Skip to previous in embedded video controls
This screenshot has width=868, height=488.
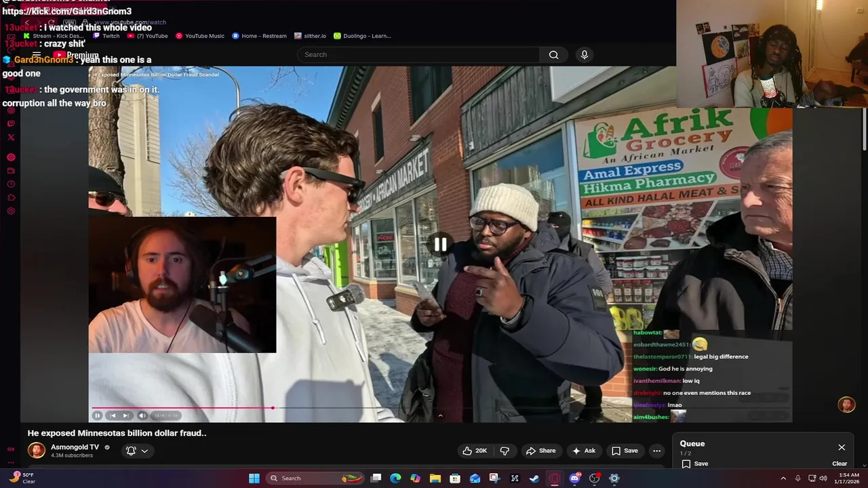click(x=113, y=415)
